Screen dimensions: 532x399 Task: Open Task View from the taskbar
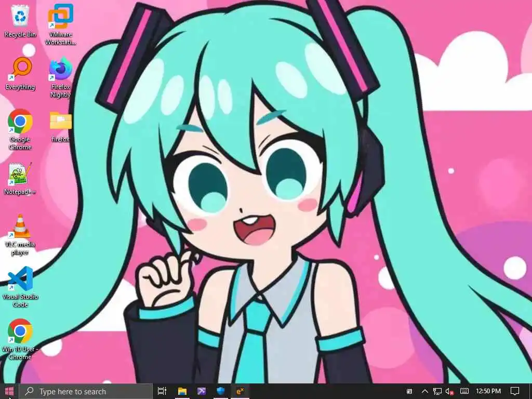[162, 391]
